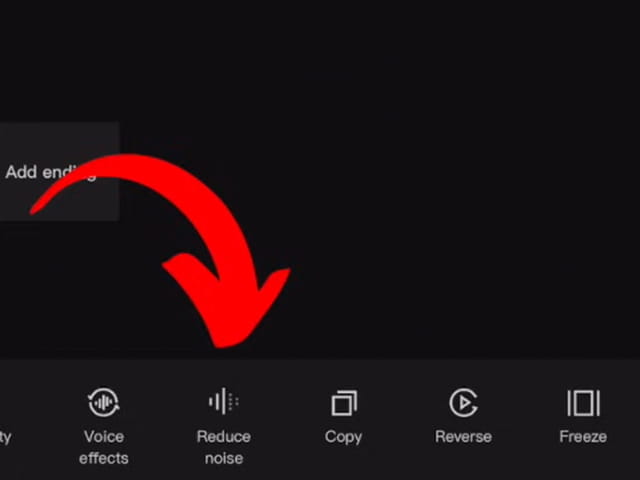Open the Voice effects waveform icon
Viewport: 640px width, 480px height.
point(104,402)
